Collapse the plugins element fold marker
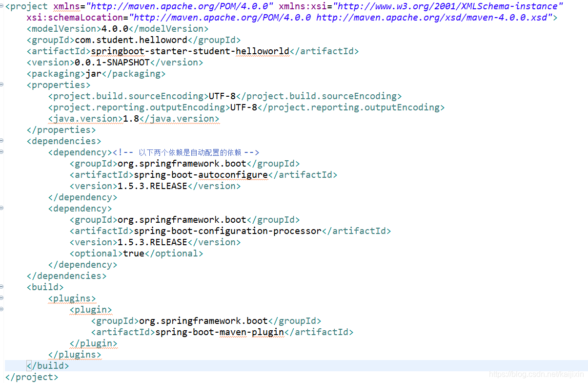Screen dimensions: 588x383 [x=2, y=298]
